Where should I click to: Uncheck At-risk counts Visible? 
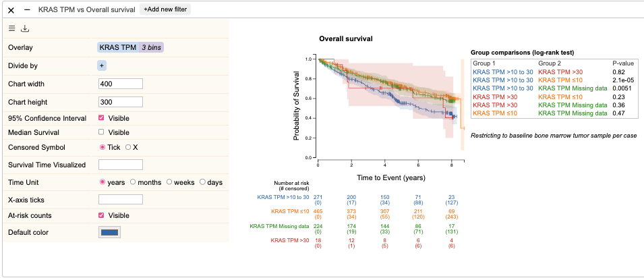pos(101,215)
